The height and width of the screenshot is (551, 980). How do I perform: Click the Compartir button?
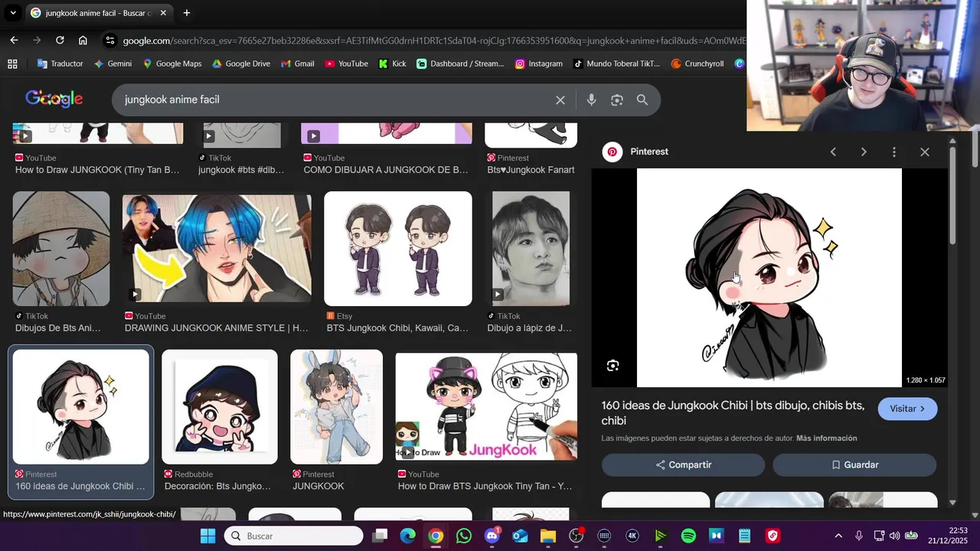click(x=683, y=465)
